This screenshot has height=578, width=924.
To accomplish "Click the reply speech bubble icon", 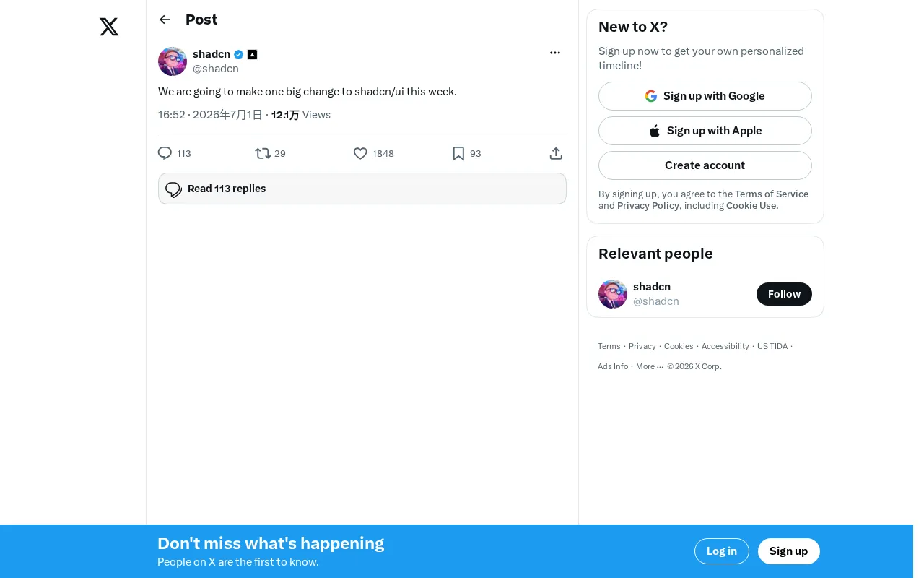I will pos(165,153).
